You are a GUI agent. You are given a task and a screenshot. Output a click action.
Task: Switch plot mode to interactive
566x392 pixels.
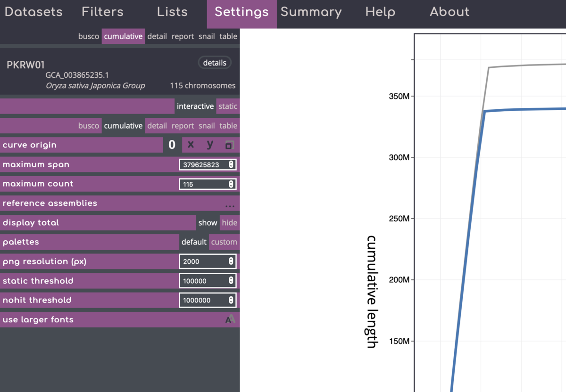point(195,106)
